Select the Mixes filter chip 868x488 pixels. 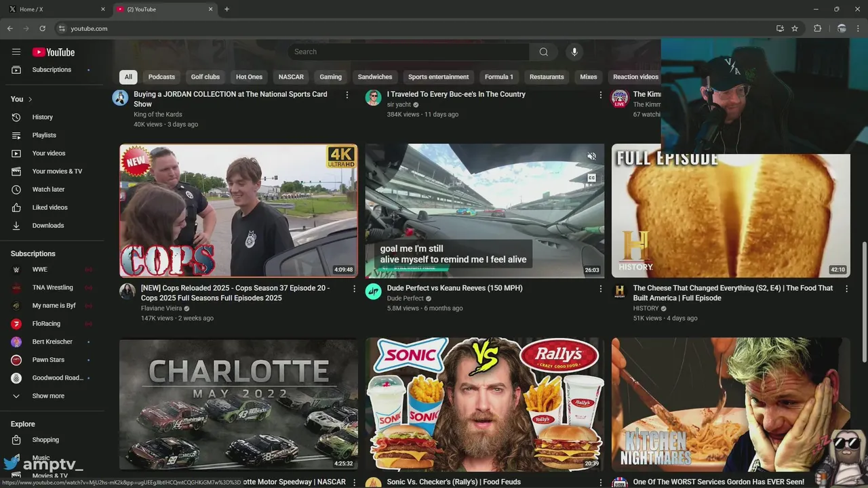[x=589, y=77]
